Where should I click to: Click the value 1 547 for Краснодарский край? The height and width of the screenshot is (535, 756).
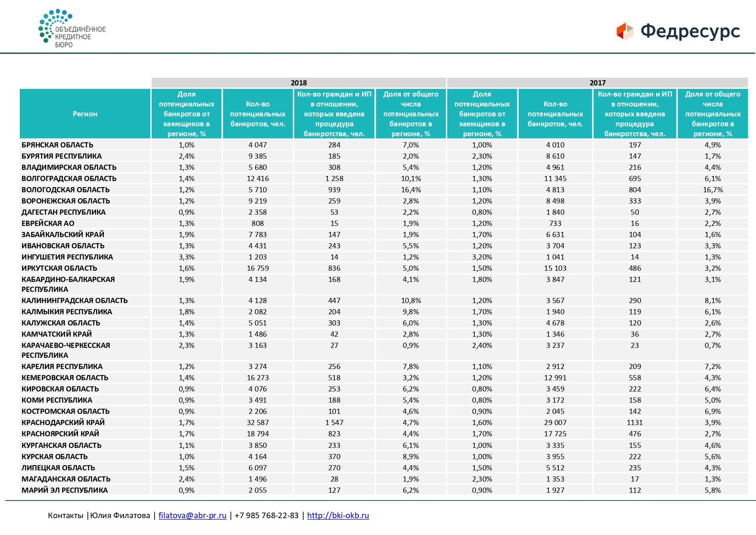[334, 422]
